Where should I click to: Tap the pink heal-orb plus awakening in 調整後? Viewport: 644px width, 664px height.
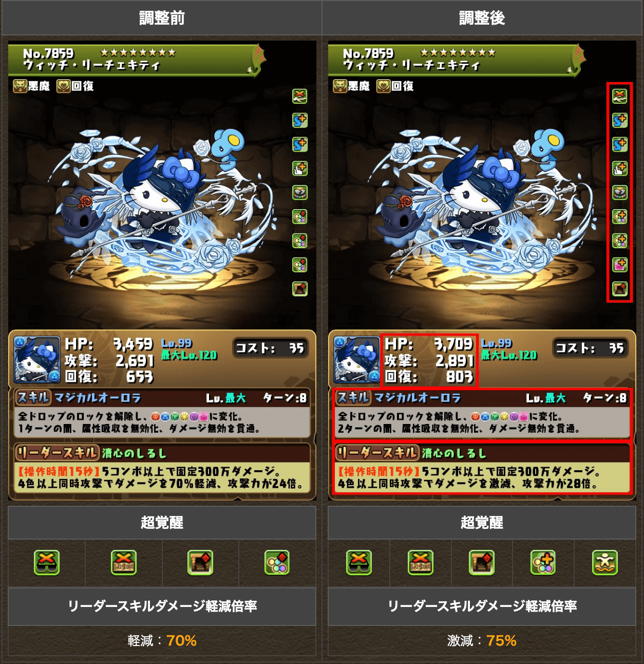tap(620, 265)
